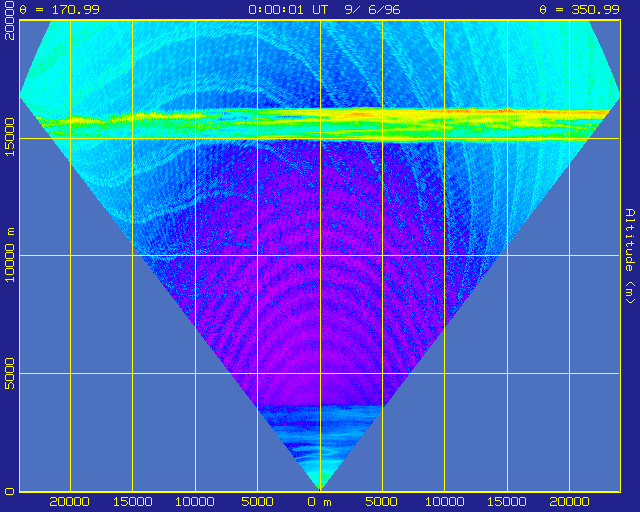
Task: Click the 0 altitude axis label
Action: (x=10, y=491)
